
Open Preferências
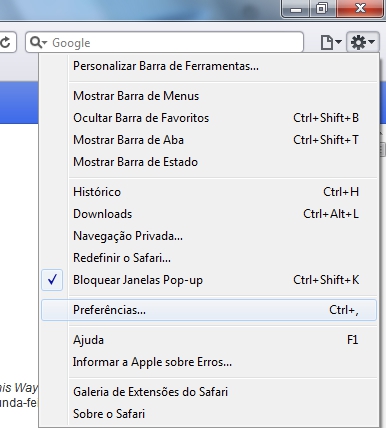209,310
